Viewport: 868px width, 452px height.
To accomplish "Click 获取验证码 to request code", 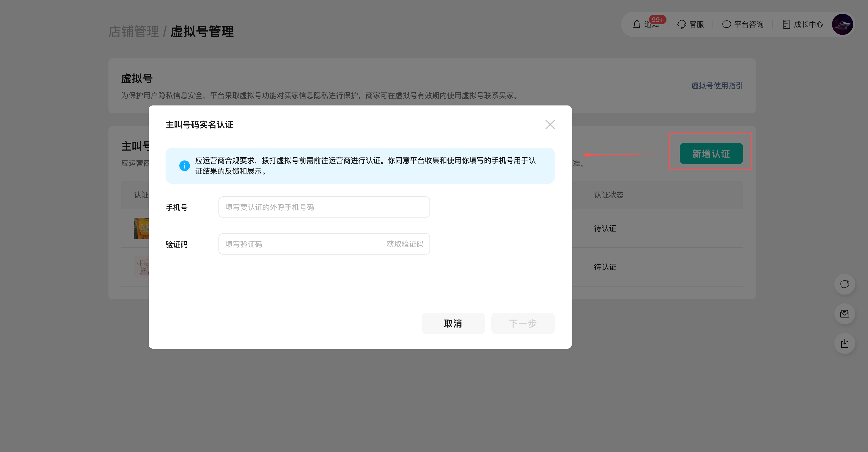I will (405, 244).
